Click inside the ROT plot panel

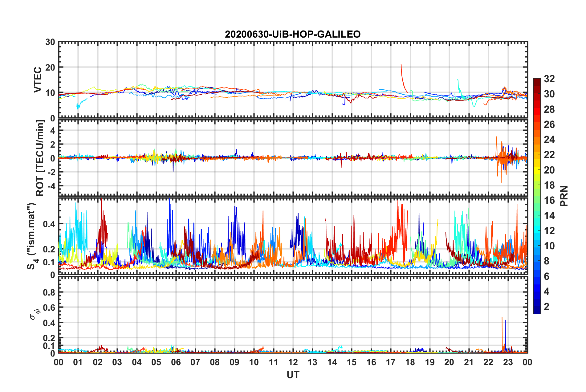(x=293, y=158)
